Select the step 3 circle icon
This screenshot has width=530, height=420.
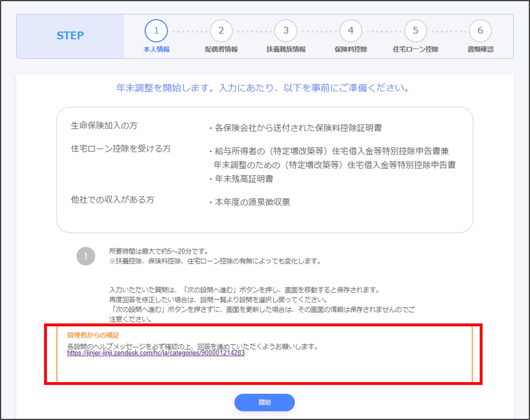286,31
